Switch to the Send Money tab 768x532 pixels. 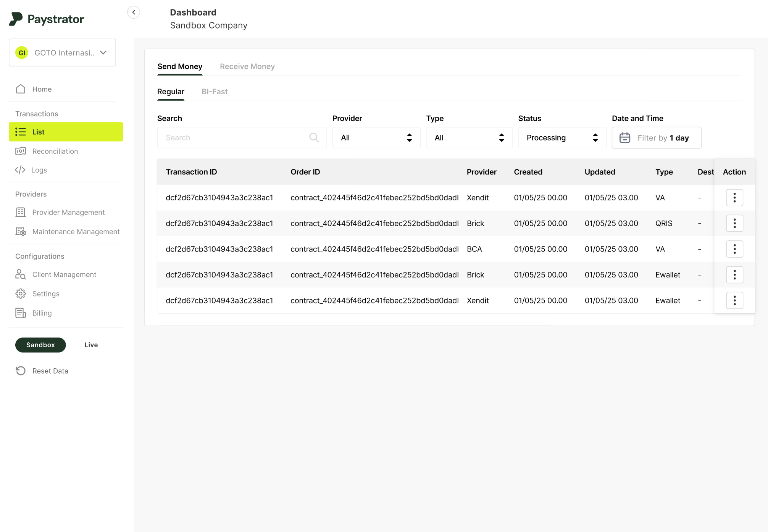point(180,66)
